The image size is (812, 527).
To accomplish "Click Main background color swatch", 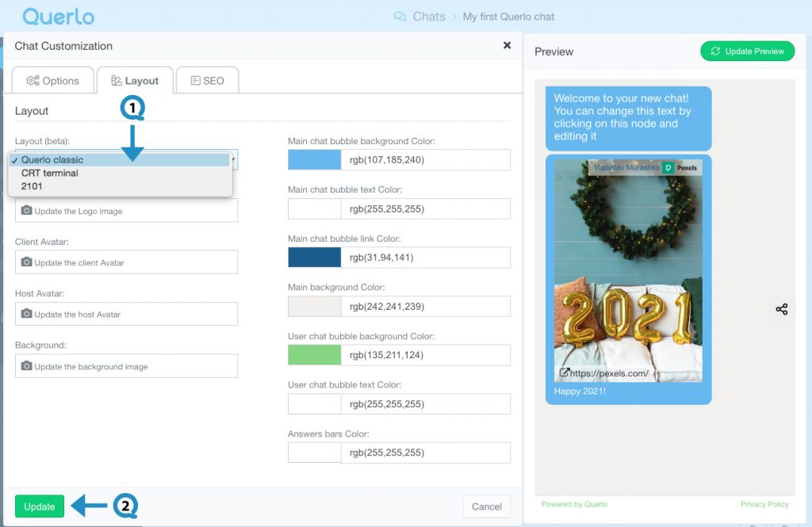I will click(x=314, y=307).
